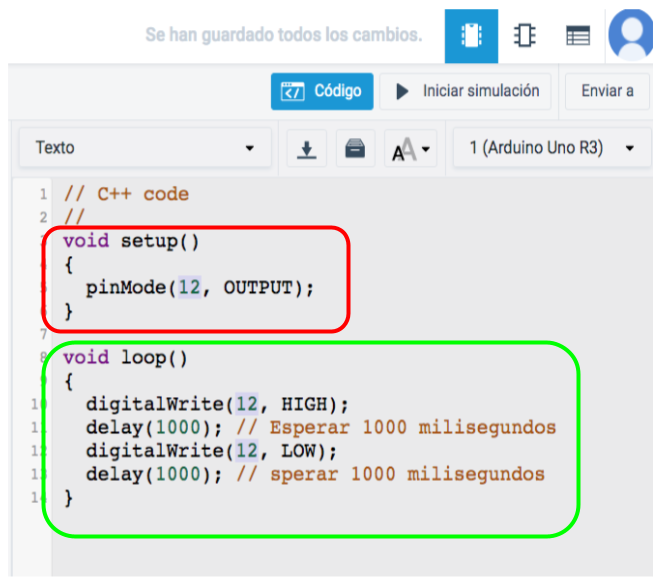Switch to the circuit view icon
Screen dimensions: 660x585
[471, 36]
